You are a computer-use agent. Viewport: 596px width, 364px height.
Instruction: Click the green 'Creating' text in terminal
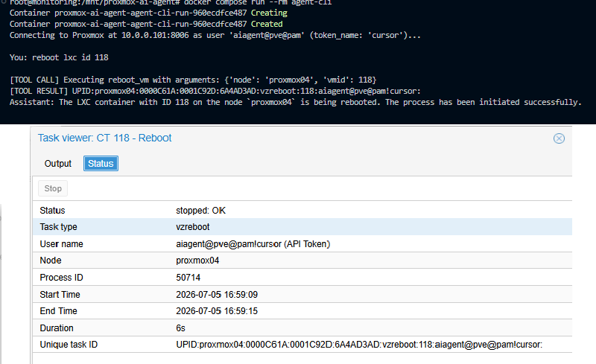pyautogui.click(x=269, y=13)
